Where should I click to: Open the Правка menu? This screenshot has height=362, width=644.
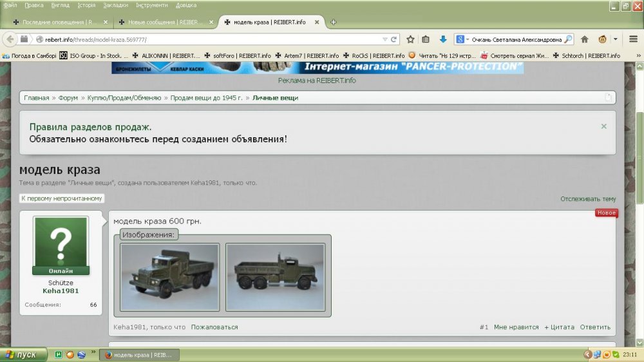click(33, 5)
